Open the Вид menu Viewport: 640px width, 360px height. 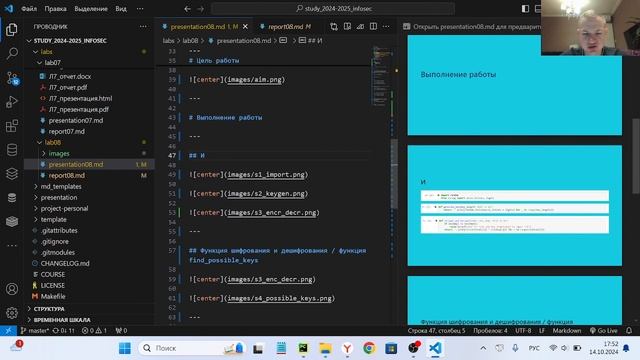pos(121,9)
